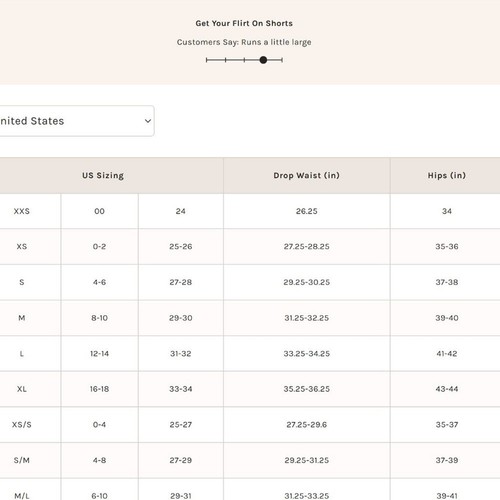Click the '29-30' waist size cell
500x500 pixels.
(x=181, y=318)
